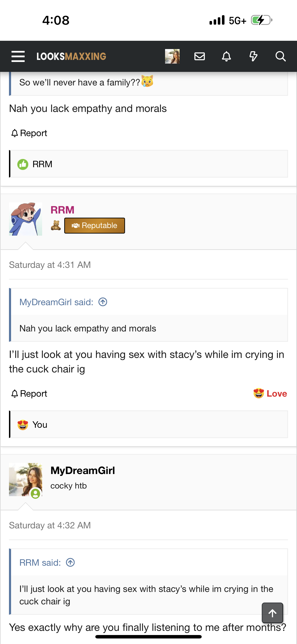Report RRM's cuck chair post
Viewport: 297px width, 644px height.
tap(29, 393)
